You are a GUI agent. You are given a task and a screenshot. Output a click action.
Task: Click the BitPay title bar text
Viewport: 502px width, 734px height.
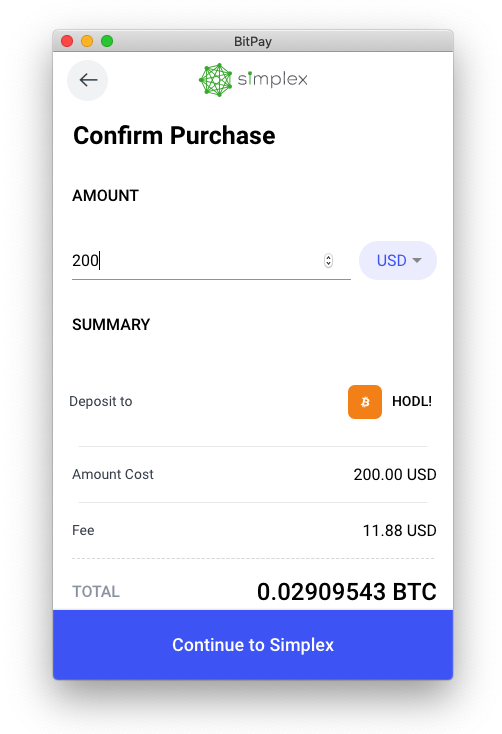click(253, 42)
